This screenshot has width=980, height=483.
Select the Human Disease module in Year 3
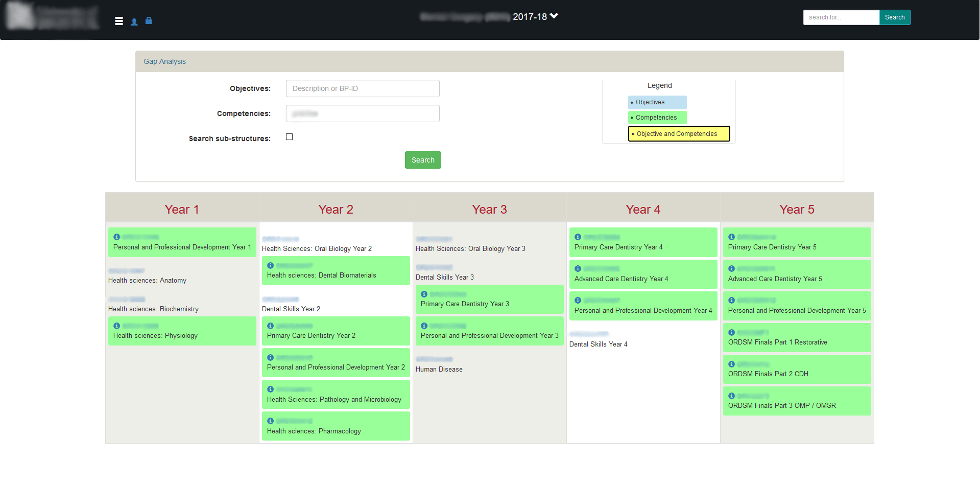(x=439, y=369)
